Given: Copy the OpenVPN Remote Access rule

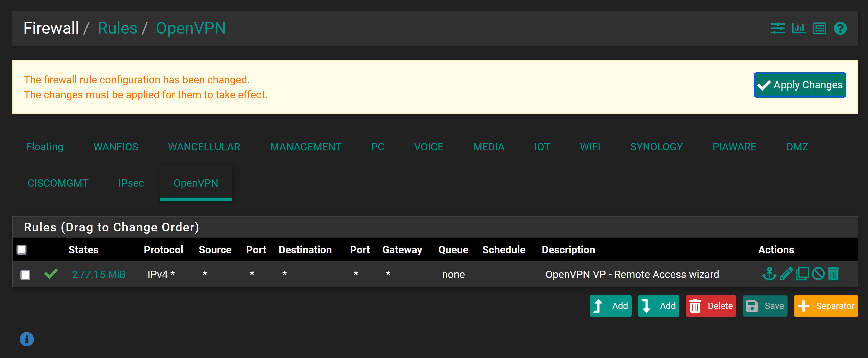Looking at the screenshot, I should coord(802,274).
